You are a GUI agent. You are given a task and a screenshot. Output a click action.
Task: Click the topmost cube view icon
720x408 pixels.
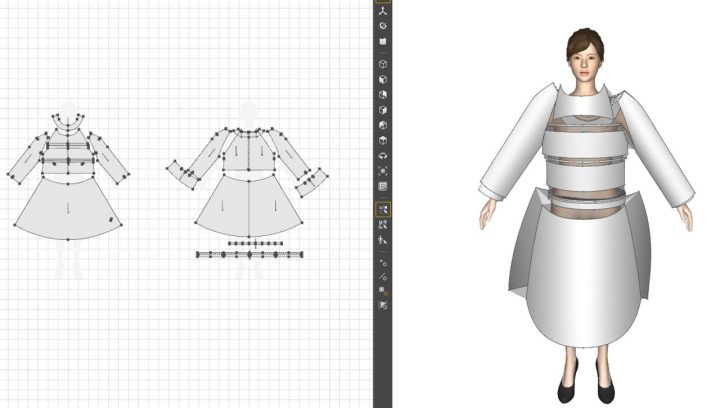pyautogui.click(x=382, y=63)
